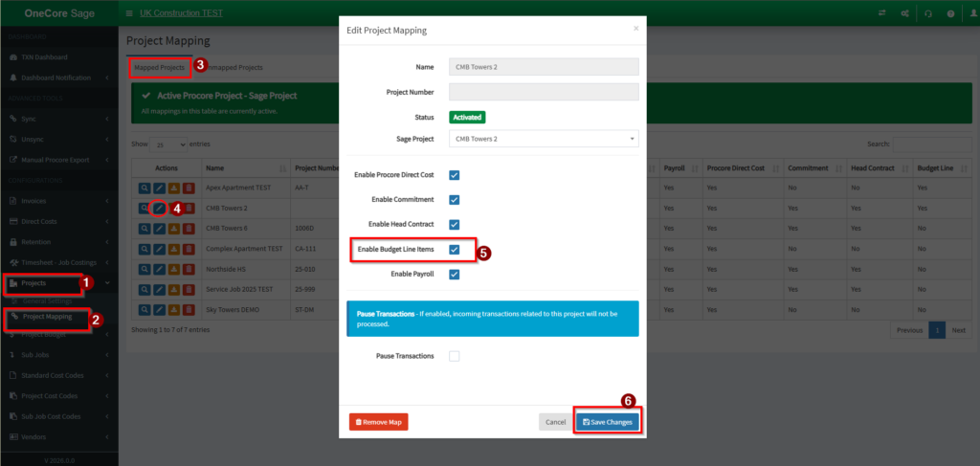The image size is (980, 466).
Task: Click the Cancel button in the dialog
Action: [556, 422]
